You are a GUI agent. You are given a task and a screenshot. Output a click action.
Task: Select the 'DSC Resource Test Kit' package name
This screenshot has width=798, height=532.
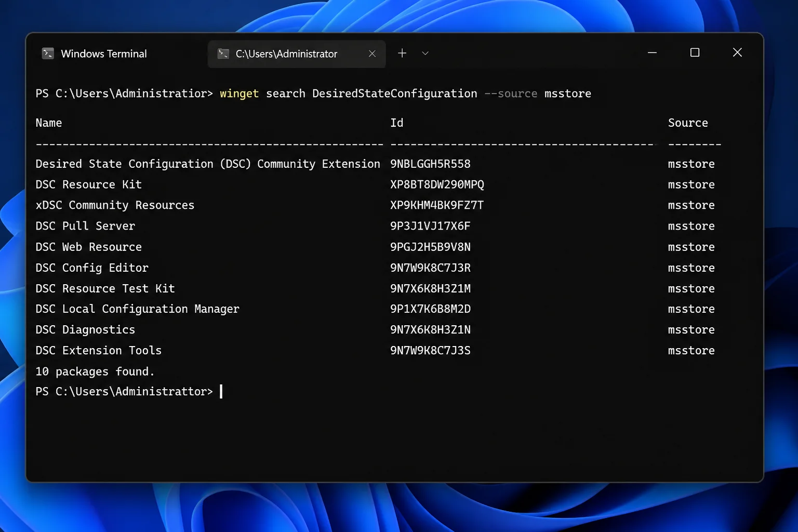click(105, 288)
